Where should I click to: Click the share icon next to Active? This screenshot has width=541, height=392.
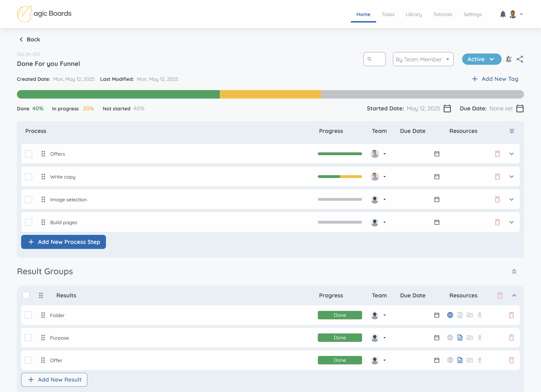tap(520, 59)
